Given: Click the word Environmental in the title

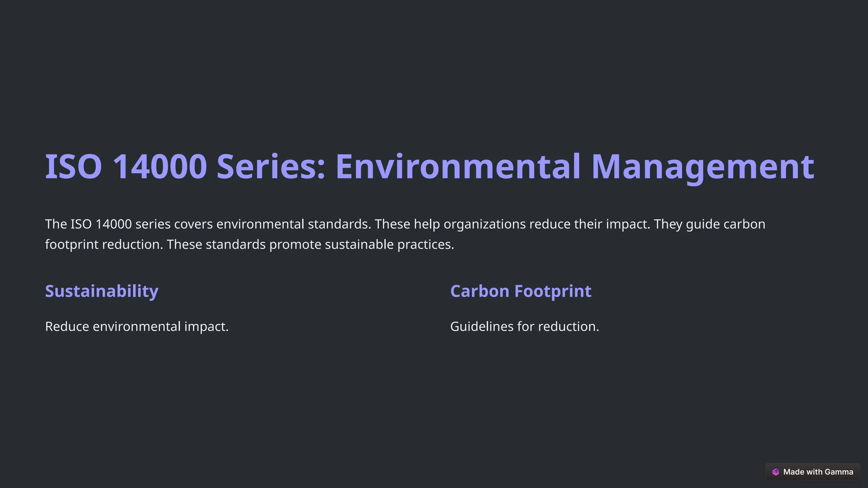Looking at the screenshot, I should click(x=458, y=167).
